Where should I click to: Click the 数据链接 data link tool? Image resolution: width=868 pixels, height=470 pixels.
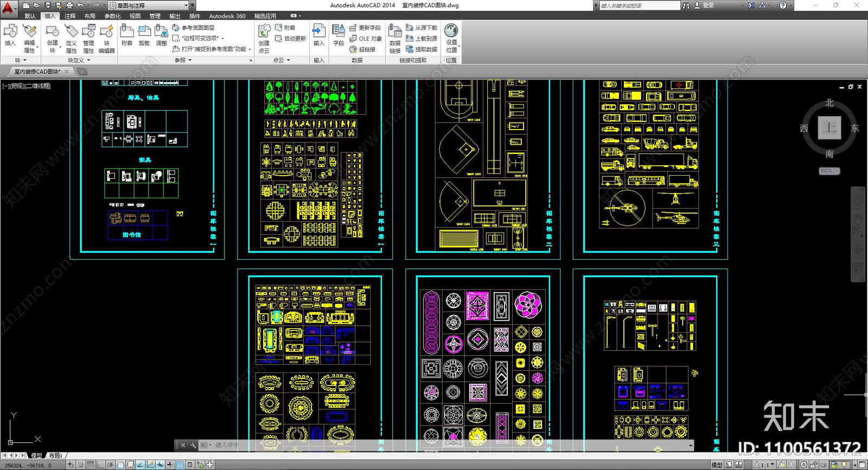395,38
